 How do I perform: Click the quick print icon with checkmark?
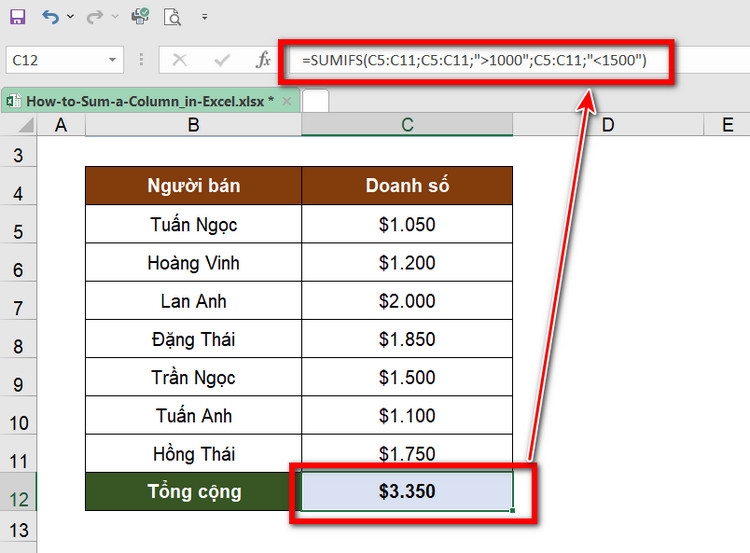(x=140, y=17)
